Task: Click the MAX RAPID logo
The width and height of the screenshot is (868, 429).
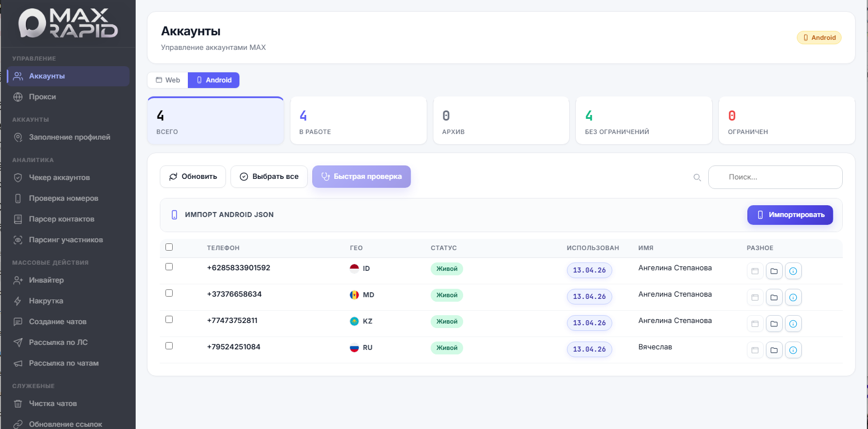Action: click(68, 24)
